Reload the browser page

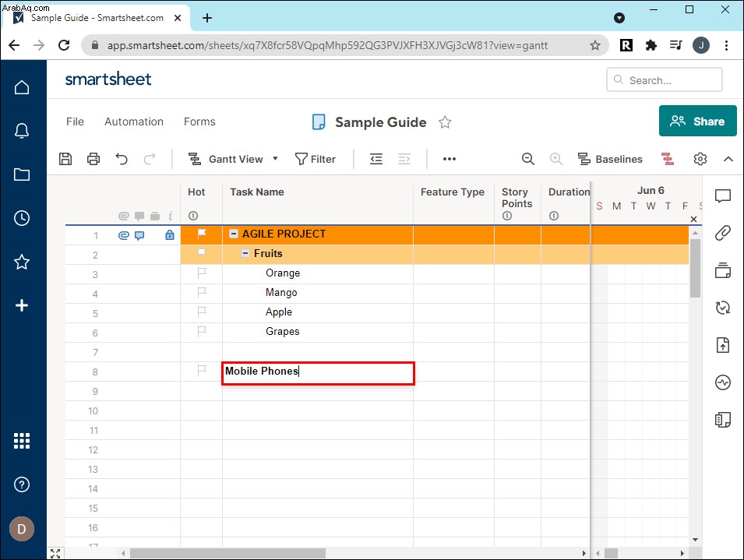pyautogui.click(x=64, y=45)
